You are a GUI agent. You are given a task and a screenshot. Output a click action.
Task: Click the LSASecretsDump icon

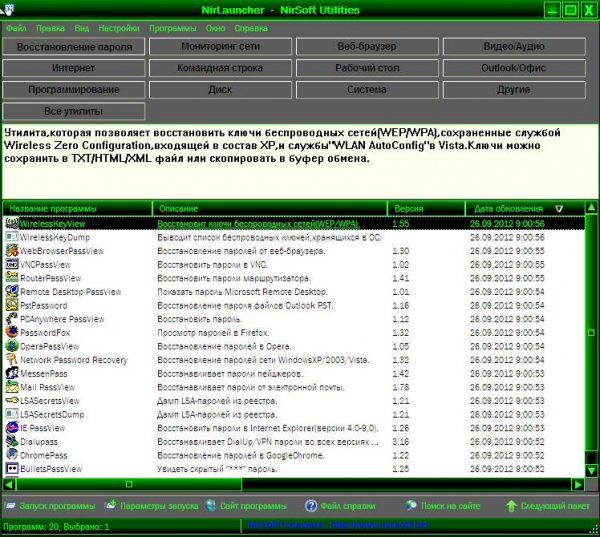[x=12, y=414]
